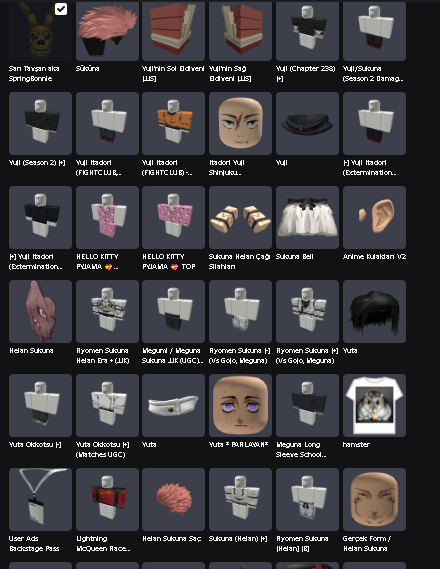
Task: Pick the purple-eyed Yuta face
Action: click(x=240, y=405)
